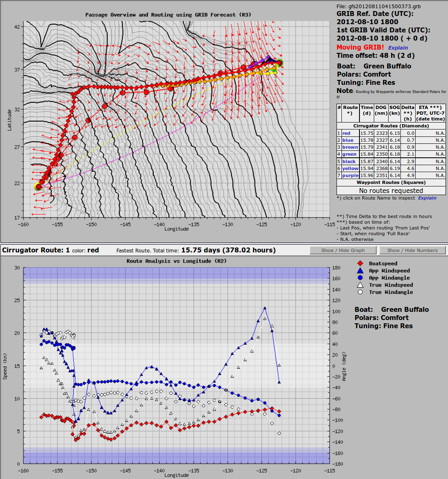
Task: Open the red route link in the table
Action: click(346, 133)
